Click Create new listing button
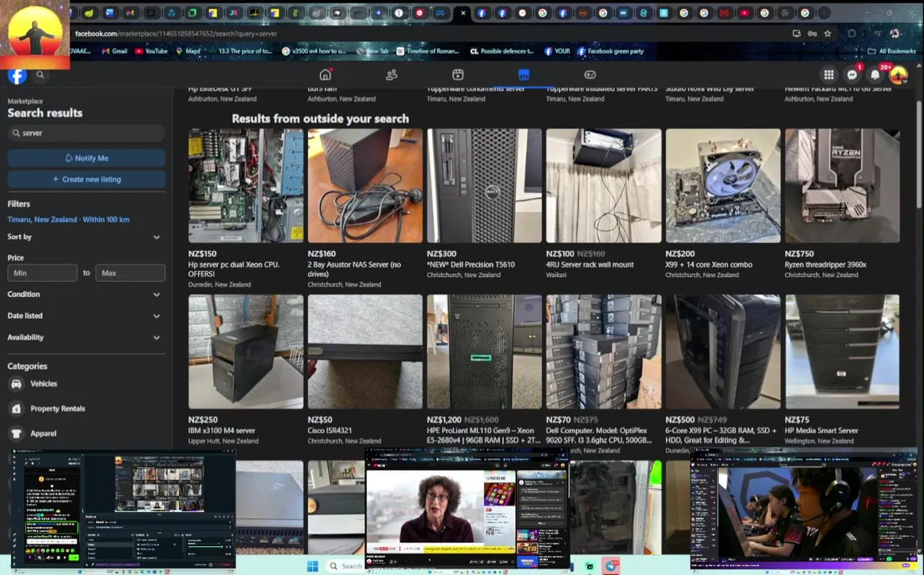Image resolution: width=924 pixels, height=575 pixels. tap(86, 179)
